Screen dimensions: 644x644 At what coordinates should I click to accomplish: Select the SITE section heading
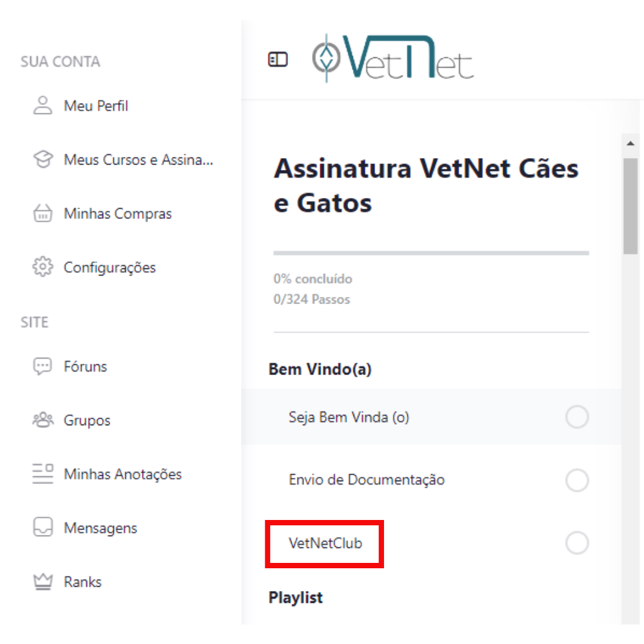click(34, 322)
